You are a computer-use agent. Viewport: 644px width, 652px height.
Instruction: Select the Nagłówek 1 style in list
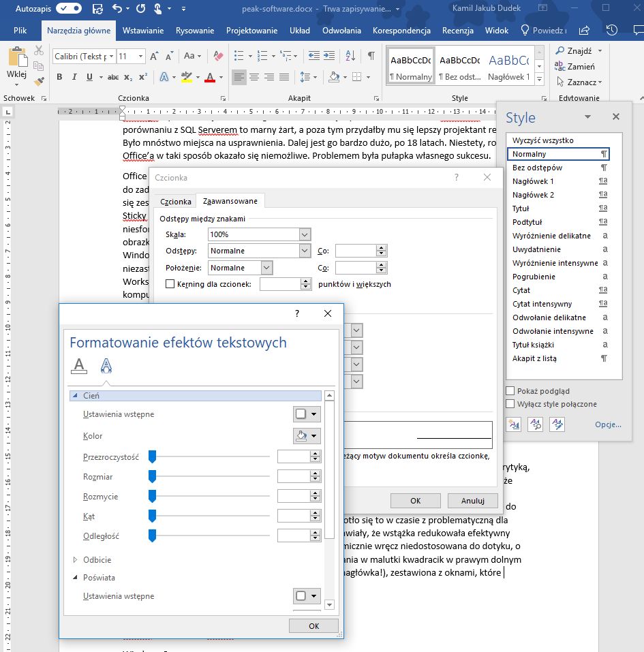[533, 181]
